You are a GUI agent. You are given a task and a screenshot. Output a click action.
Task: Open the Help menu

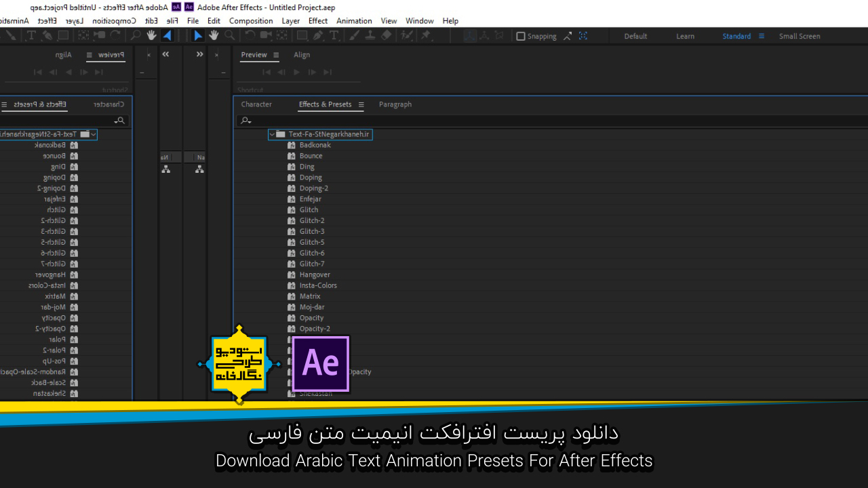click(x=450, y=21)
